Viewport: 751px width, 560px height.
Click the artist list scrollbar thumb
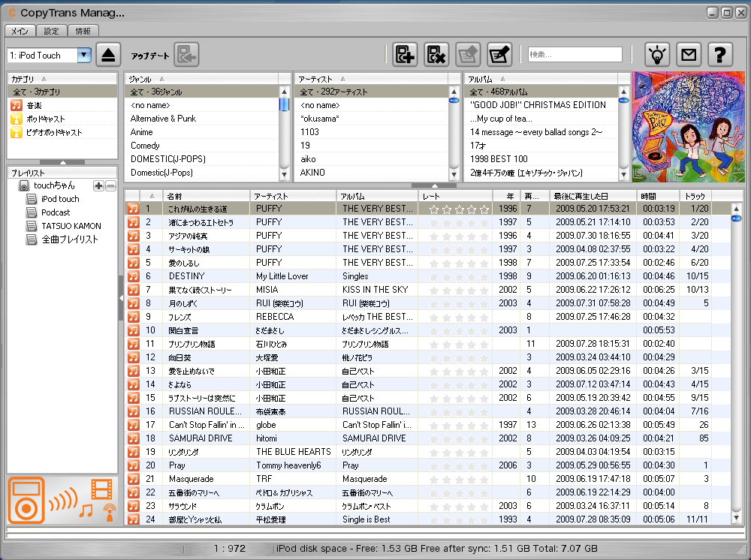point(454,101)
